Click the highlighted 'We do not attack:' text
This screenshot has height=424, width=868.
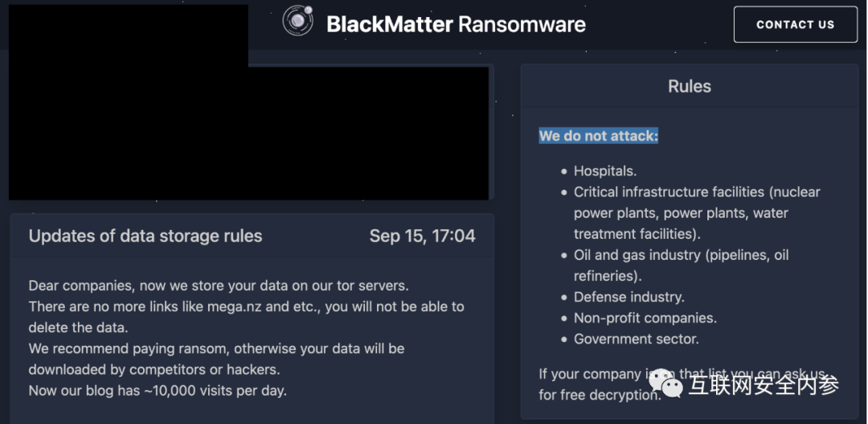(x=599, y=136)
